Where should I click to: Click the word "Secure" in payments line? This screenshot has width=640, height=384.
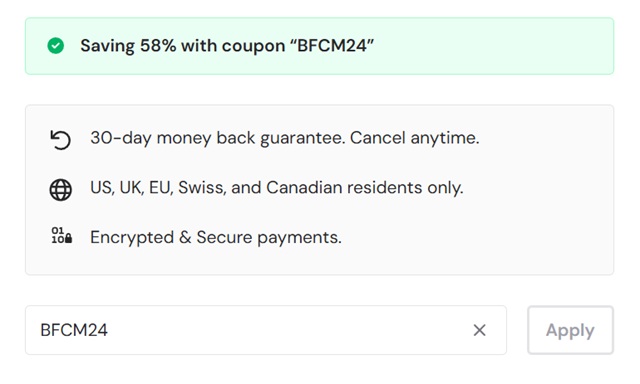tap(224, 238)
